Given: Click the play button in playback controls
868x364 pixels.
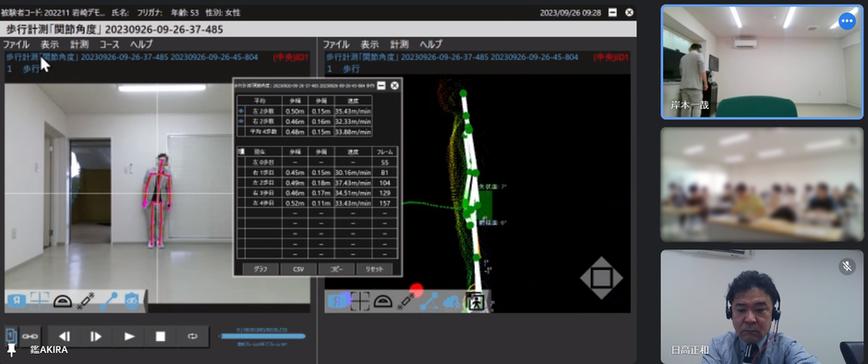Looking at the screenshot, I should (x=129, y=336).
